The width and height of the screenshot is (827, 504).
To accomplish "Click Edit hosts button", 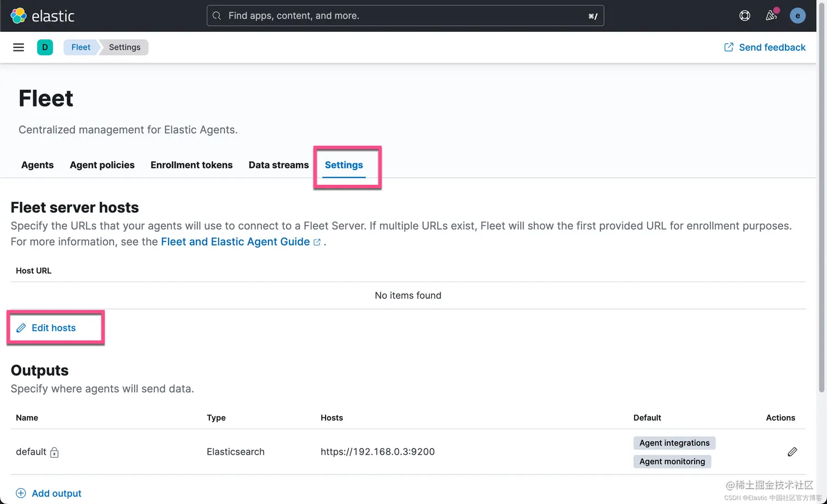I will tap(46, 328).
